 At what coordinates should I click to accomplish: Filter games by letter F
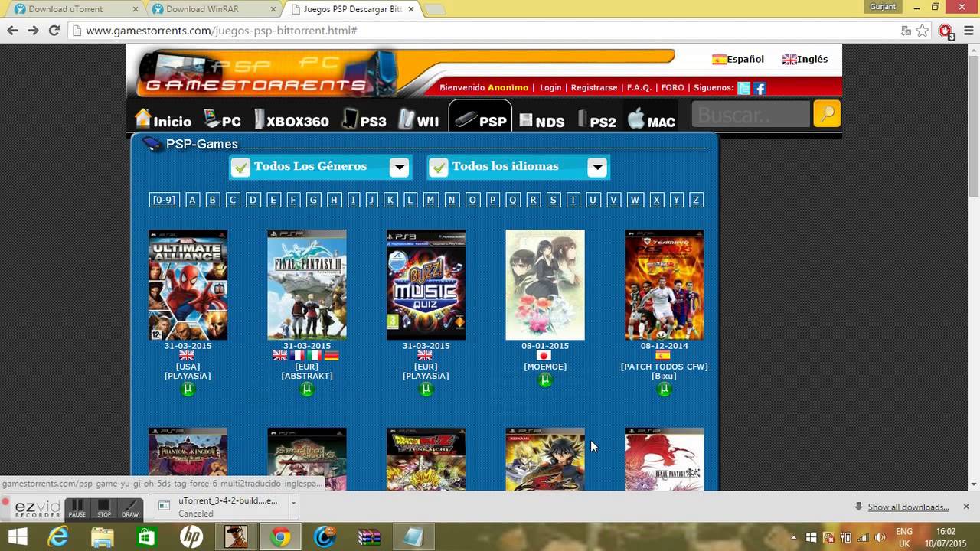[x=292, y=200]
